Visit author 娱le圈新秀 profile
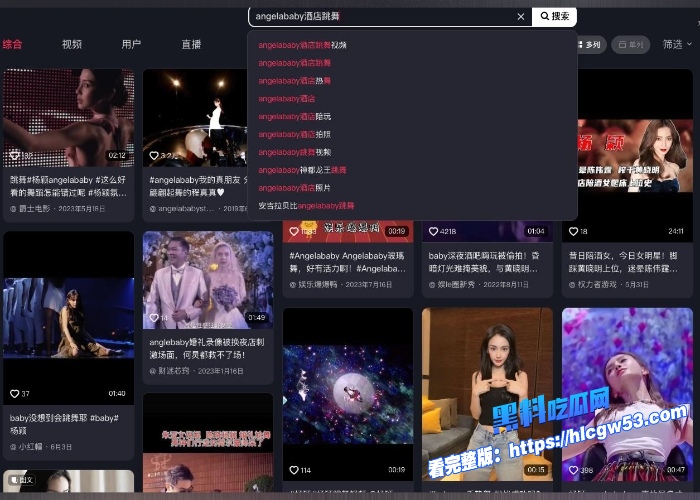The width and height of the screenshot is (700, 500). point(456,284)
